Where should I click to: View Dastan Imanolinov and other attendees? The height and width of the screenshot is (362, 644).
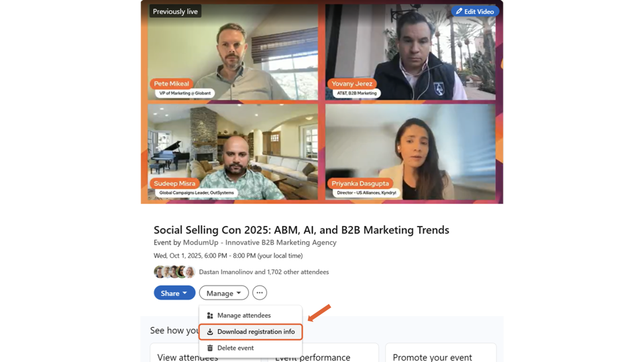[264, 271]
